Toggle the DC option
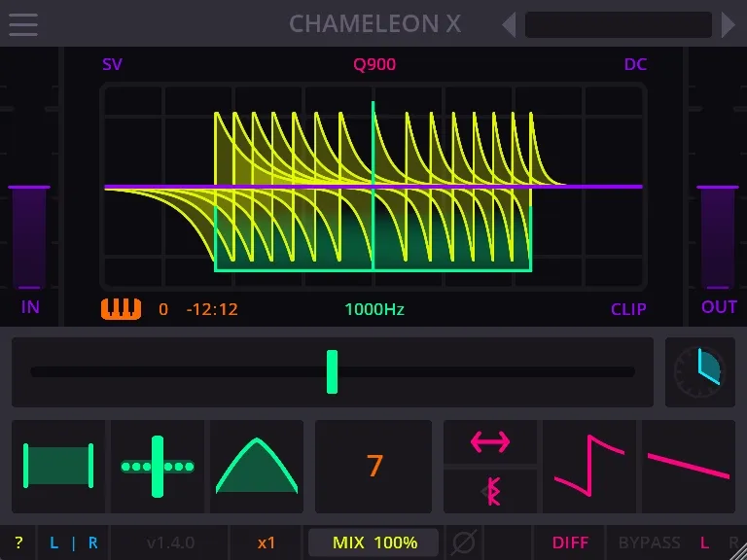This screenshot has width=747, height=560. 635,64
